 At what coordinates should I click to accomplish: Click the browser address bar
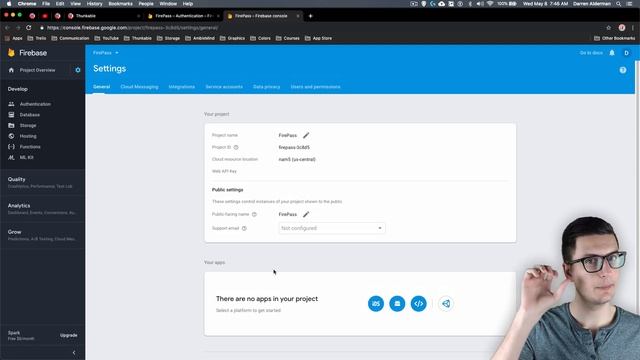(x=318, y=28)
